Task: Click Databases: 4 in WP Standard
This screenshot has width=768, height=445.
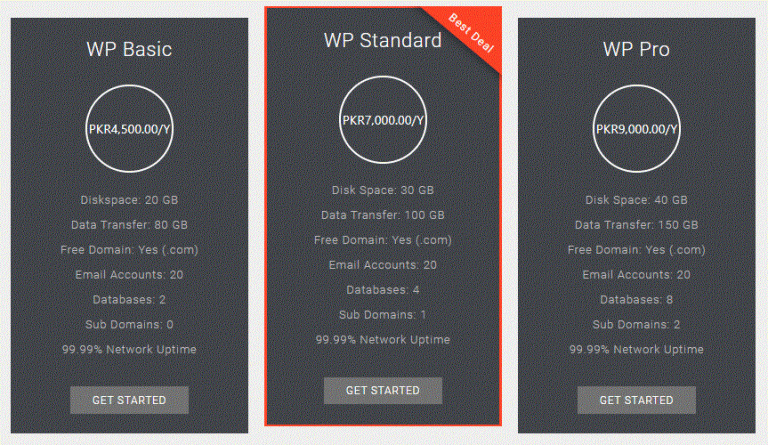Action: (x=383, y=290)
